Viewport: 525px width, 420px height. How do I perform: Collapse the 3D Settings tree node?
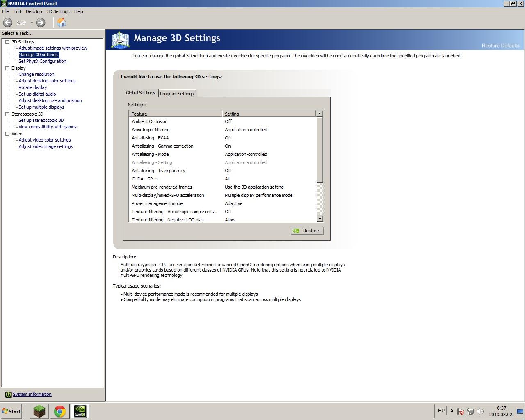(x=7, y=42)
